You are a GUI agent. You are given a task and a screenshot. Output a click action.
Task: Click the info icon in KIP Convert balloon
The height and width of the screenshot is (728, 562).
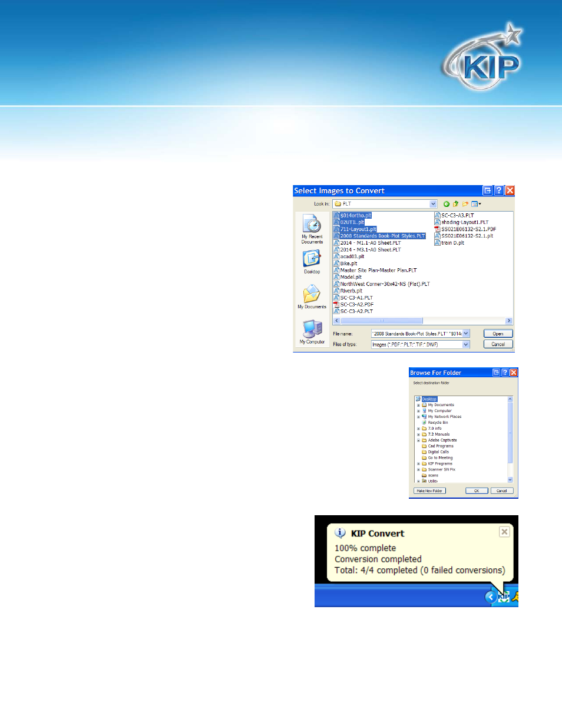[340, 533]
